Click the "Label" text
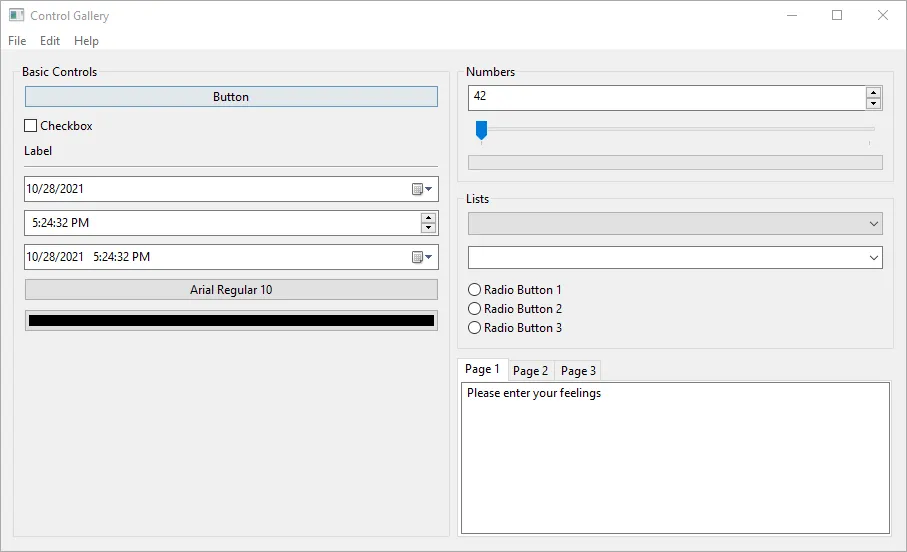The height and width of the screenshot is (552, 907). pyautogui.click(x=38, y=151)
